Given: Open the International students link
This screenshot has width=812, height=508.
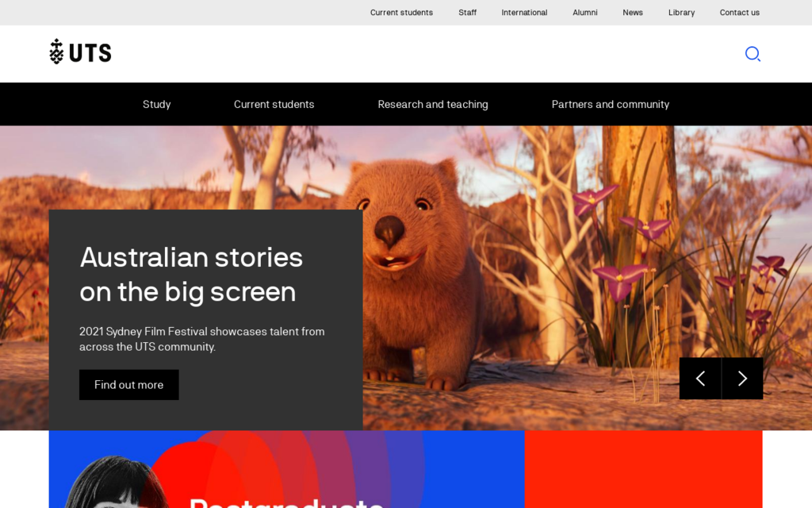Looking at the screenshot, I should coord(524,12).
